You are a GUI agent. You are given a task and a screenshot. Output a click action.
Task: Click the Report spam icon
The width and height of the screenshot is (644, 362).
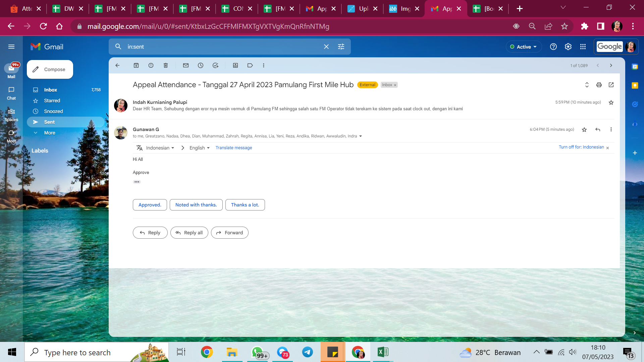151,65
